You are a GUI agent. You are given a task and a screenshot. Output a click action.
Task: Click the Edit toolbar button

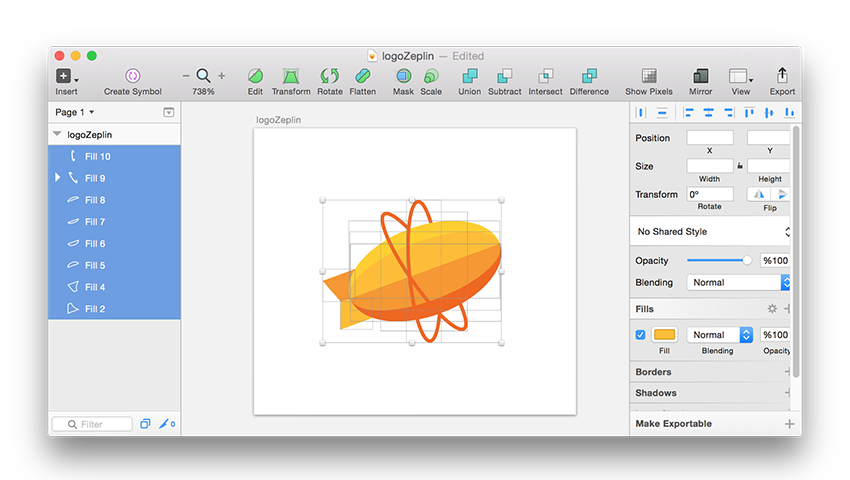(x=255, y=76)
